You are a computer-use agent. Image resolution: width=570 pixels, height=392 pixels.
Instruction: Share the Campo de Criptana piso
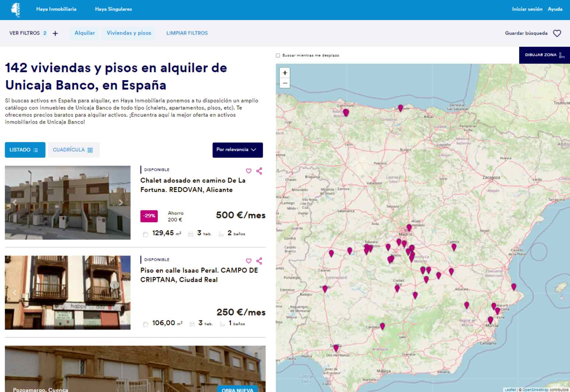pyautogui.click(x=259, y=261)
